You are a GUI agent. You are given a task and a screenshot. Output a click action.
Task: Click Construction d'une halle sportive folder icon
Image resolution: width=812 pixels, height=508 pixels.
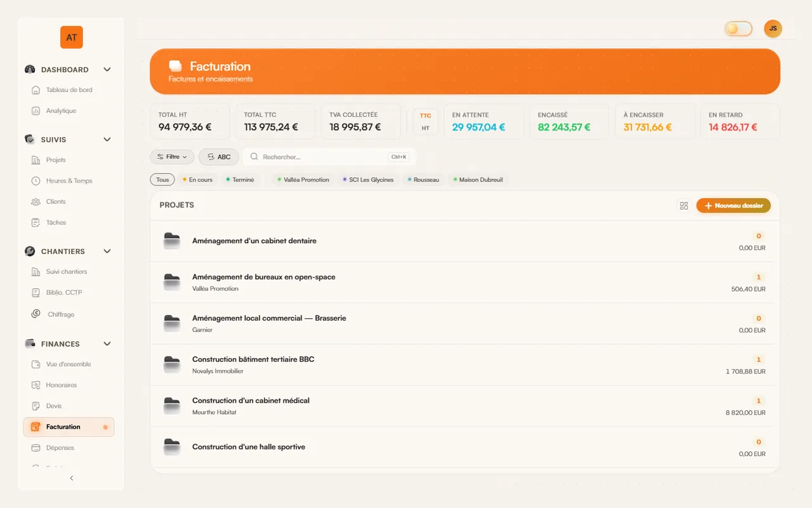[x=172, y=447]
